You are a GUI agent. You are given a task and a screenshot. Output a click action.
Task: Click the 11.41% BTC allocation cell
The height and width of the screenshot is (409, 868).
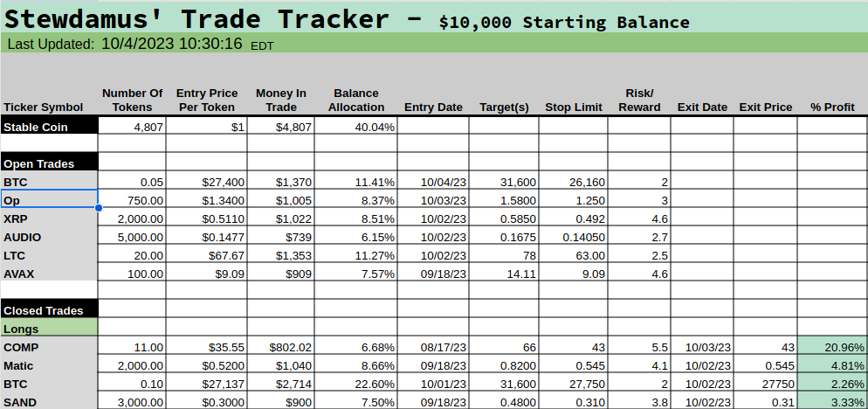[356, 182]
